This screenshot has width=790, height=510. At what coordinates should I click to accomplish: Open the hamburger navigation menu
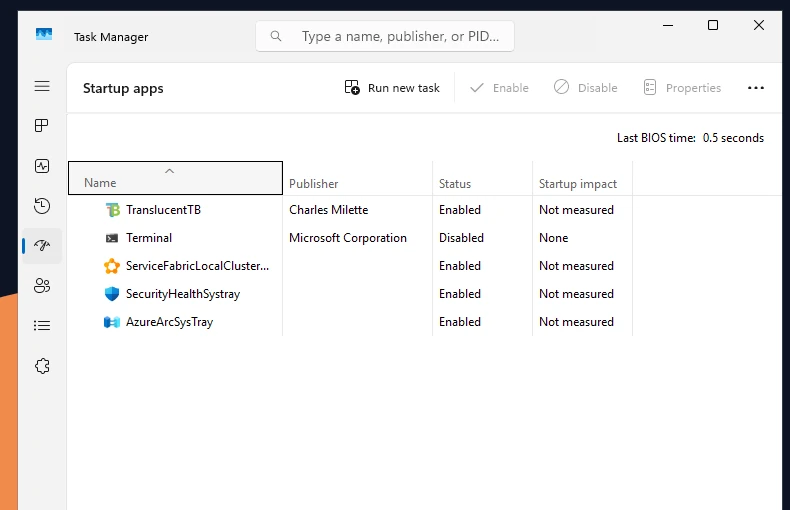click(x=42, y=86)
